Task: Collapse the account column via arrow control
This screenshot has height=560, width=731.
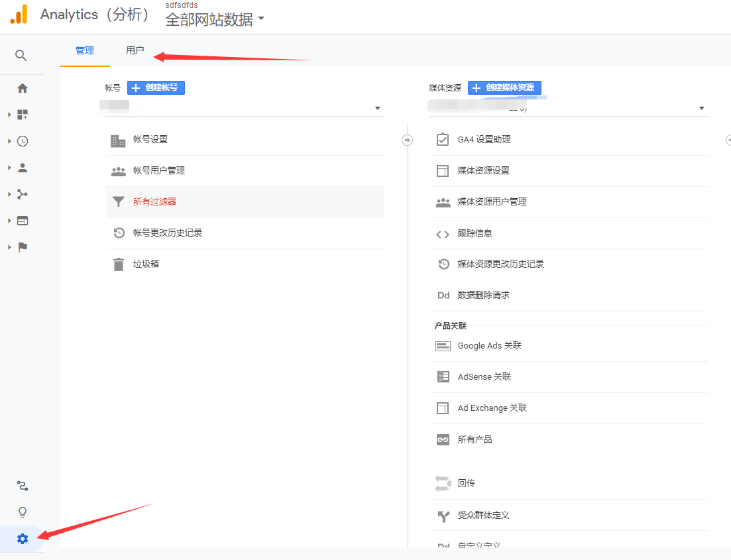Action: point(406,140)
